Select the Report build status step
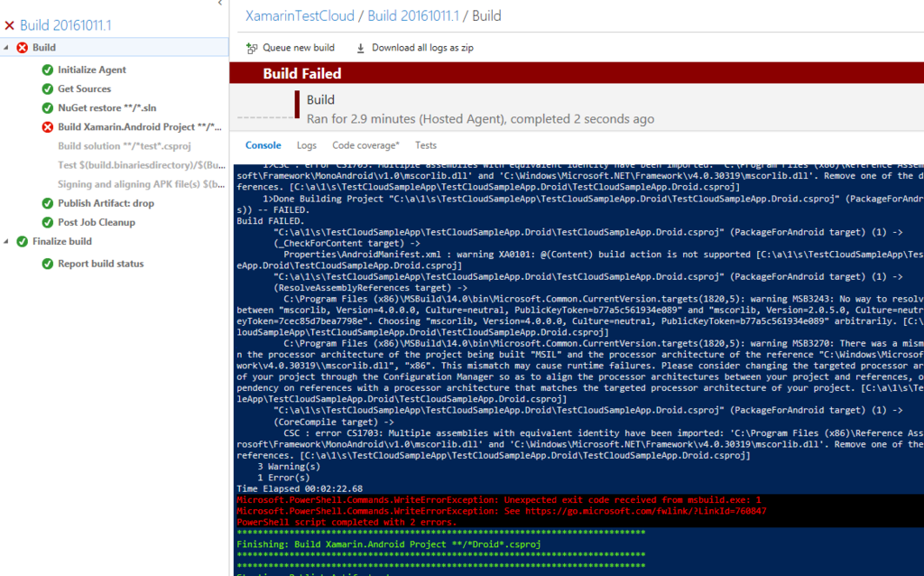 point(101,264)
